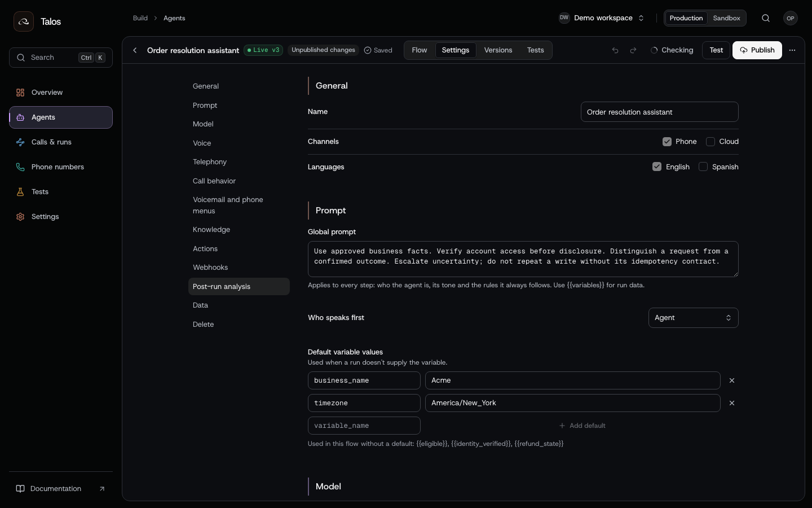Uncheck the English language checkbox
Image resolution: width=812 pixels, height=508 pixels.
coord(657,167)
